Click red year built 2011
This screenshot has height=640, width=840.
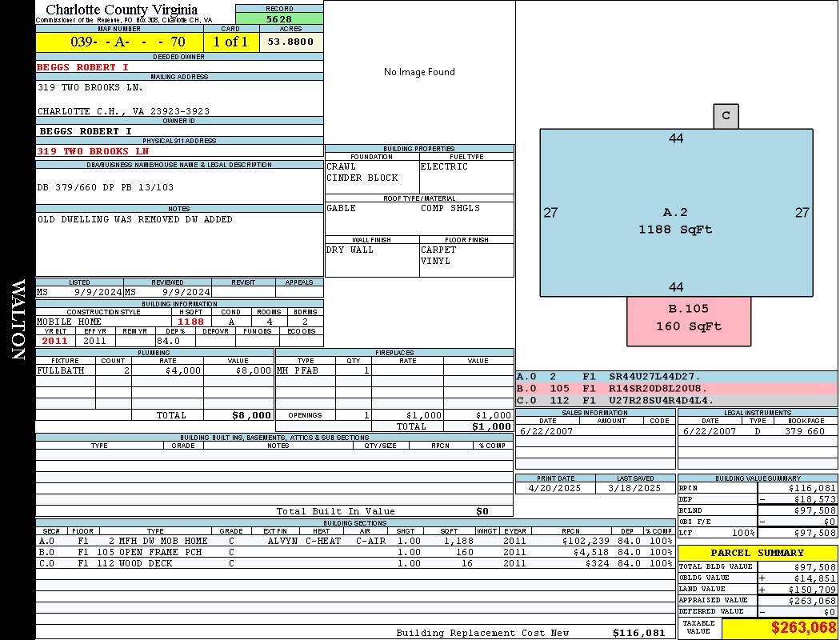point(54,341)
